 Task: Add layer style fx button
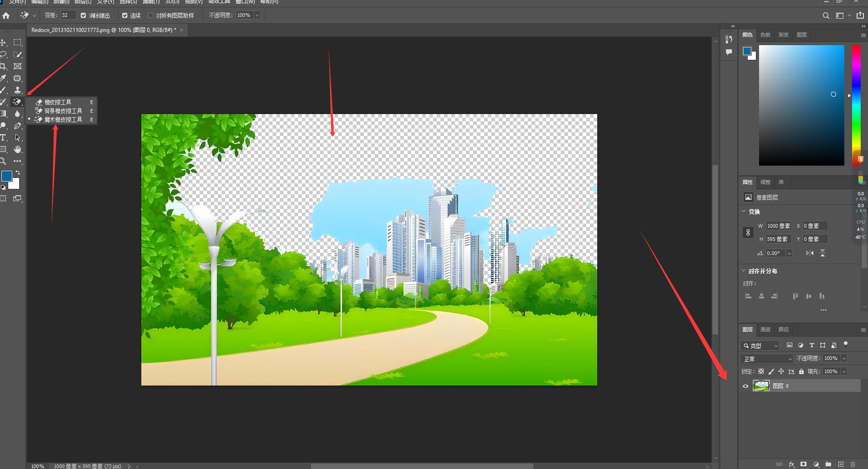click(x=791, y=464)
